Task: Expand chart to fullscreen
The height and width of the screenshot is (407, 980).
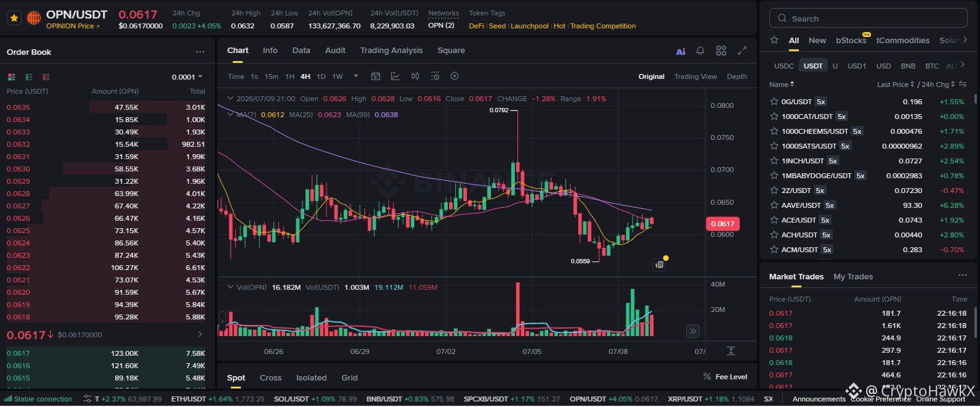Action: [x=742, y=51]
